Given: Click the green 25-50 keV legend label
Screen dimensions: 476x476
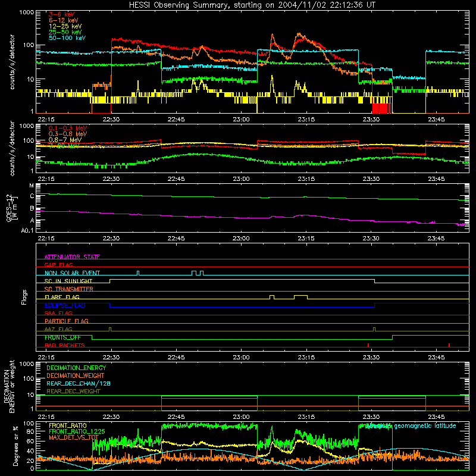Looking at the screenshot, I should click(65, 32).
